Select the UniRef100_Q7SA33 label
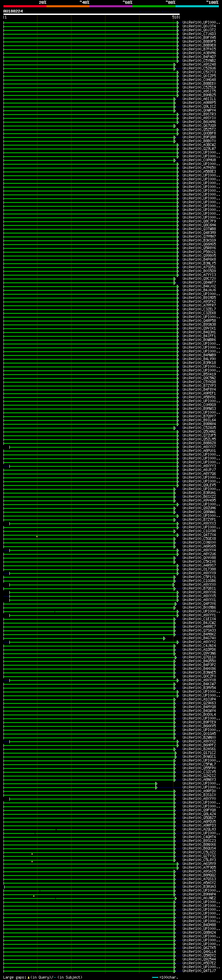222x980 pixels. pos(199,630)
